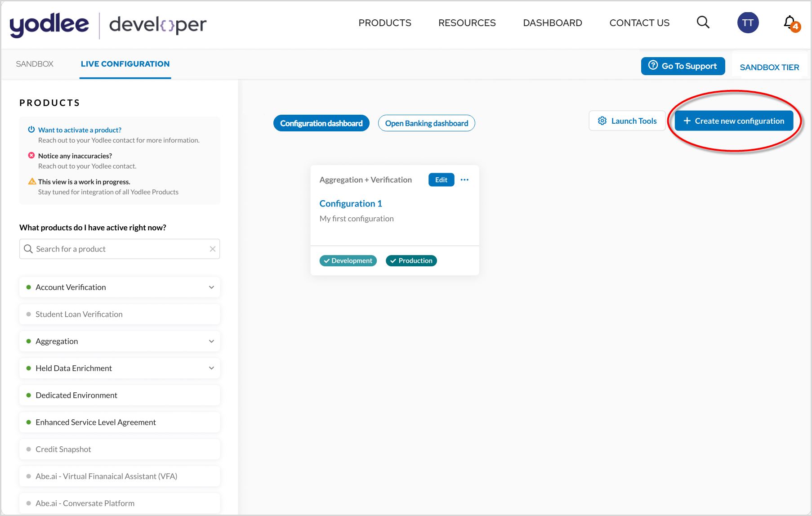Open the TT user avatar menu

pyautogui.click(x=748, y=23)
